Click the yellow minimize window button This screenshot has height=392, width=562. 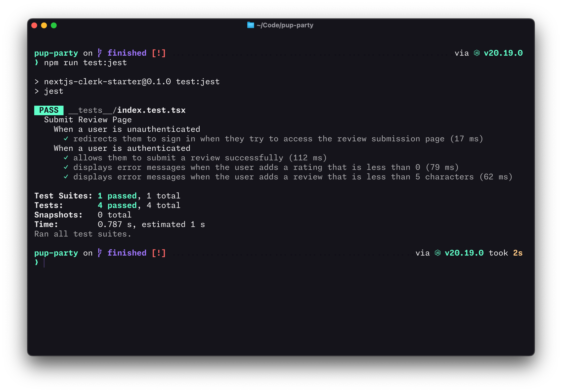coord(44,25)
